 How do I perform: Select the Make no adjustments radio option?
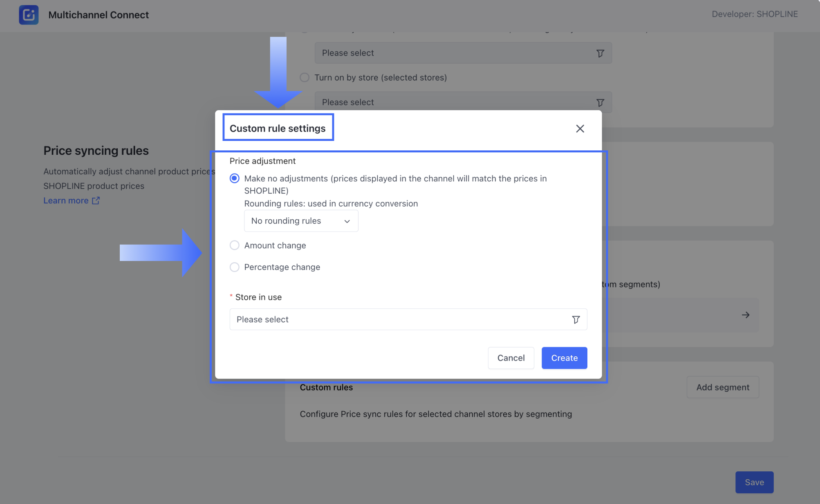tap(235, 178)
